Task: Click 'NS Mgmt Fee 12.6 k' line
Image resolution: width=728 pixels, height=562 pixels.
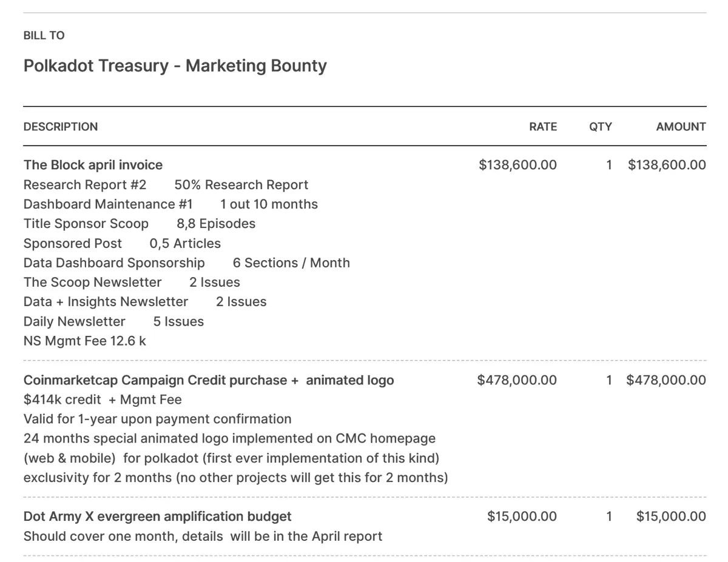Action: point(84,341)
